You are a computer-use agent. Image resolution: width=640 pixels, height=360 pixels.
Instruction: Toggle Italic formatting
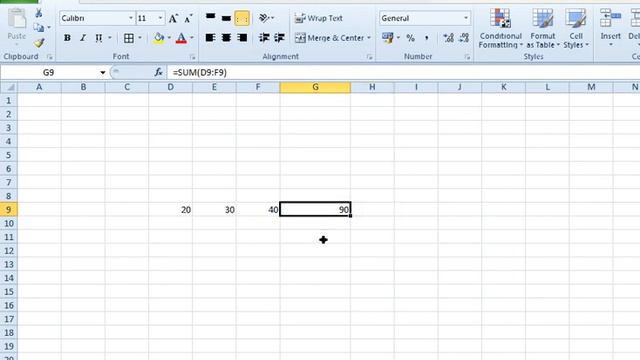click(x=83, y=38)
